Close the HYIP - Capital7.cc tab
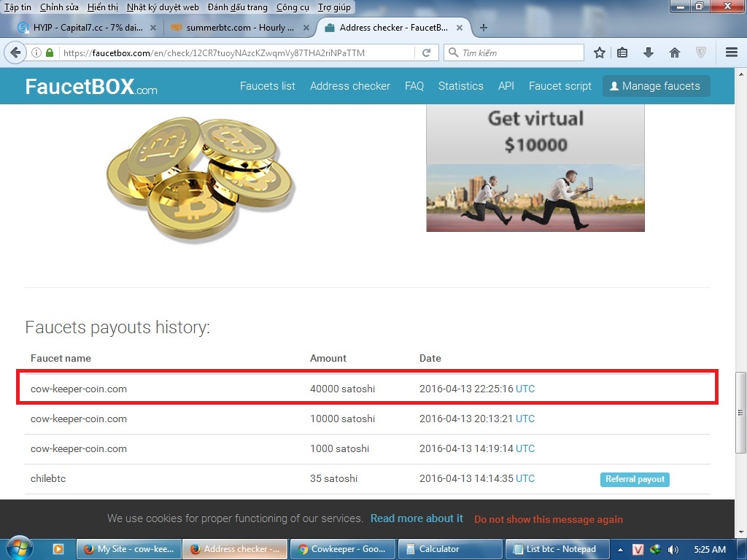 click(153, 28)
